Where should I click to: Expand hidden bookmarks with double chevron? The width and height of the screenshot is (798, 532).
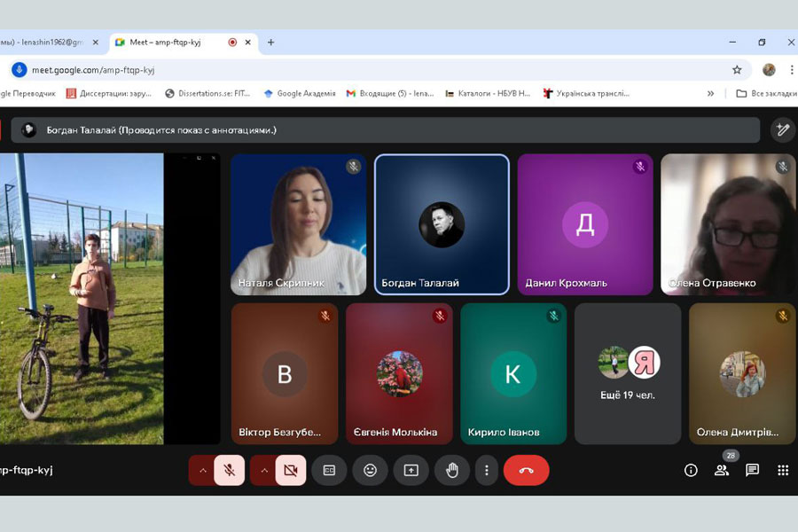[710, 93]
